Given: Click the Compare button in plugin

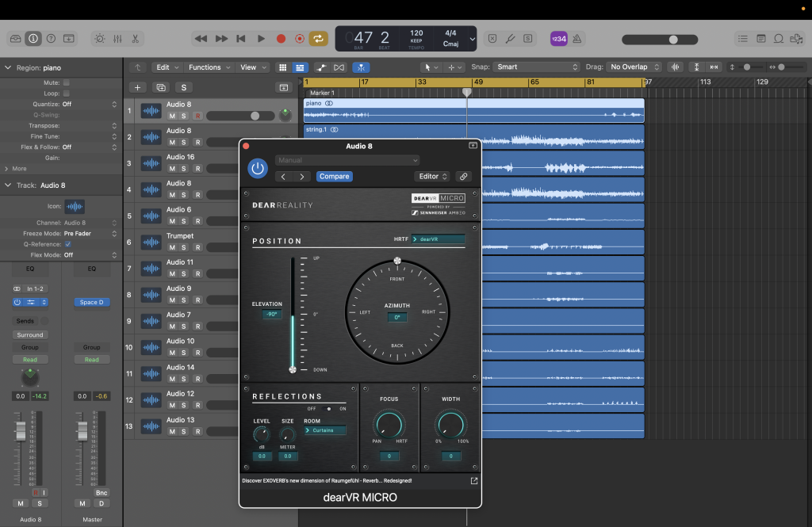Looking at the screenshot, I should point(334,177).
